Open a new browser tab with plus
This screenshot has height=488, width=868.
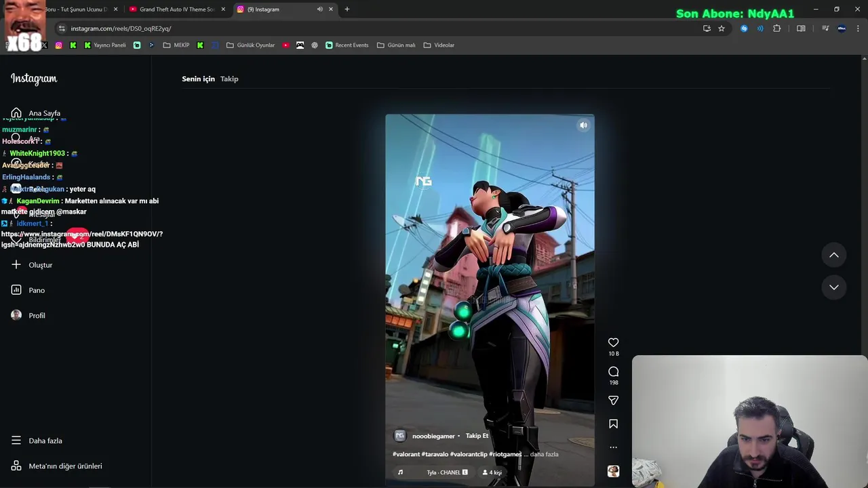coord(347,9)
